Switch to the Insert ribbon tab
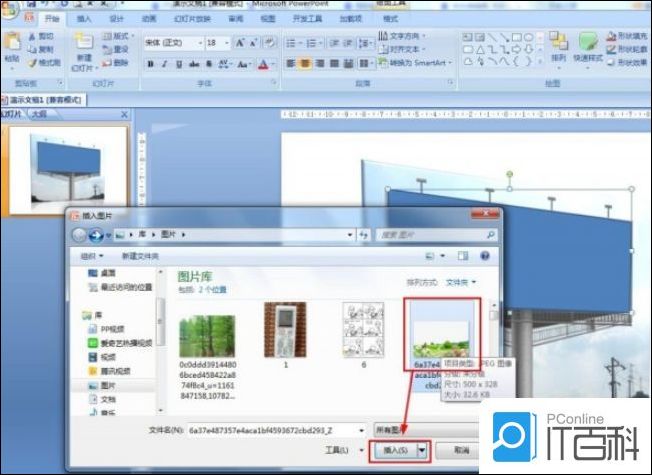Screen dimensions: 652x475 pos(84,19)
